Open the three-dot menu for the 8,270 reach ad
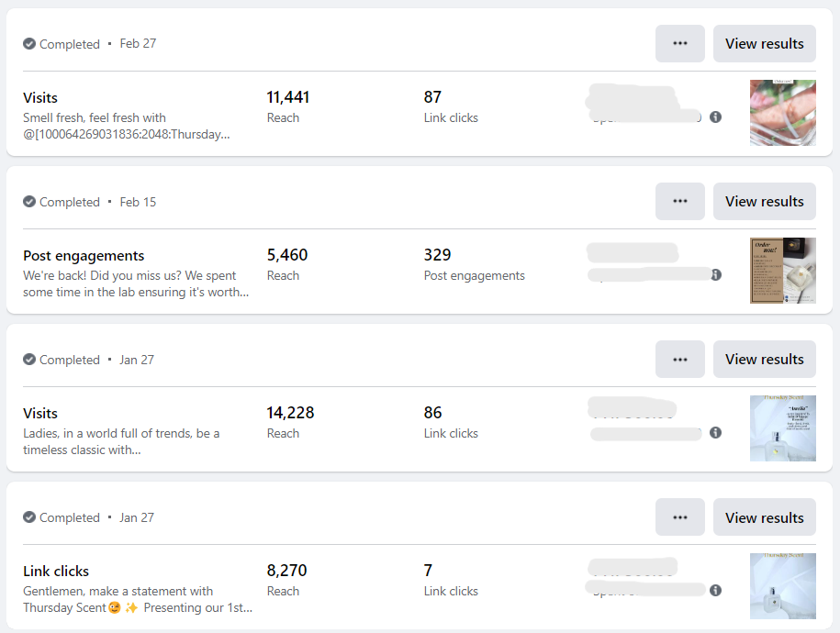The height and width of the screenshot is (633, 840). (680, 517)
